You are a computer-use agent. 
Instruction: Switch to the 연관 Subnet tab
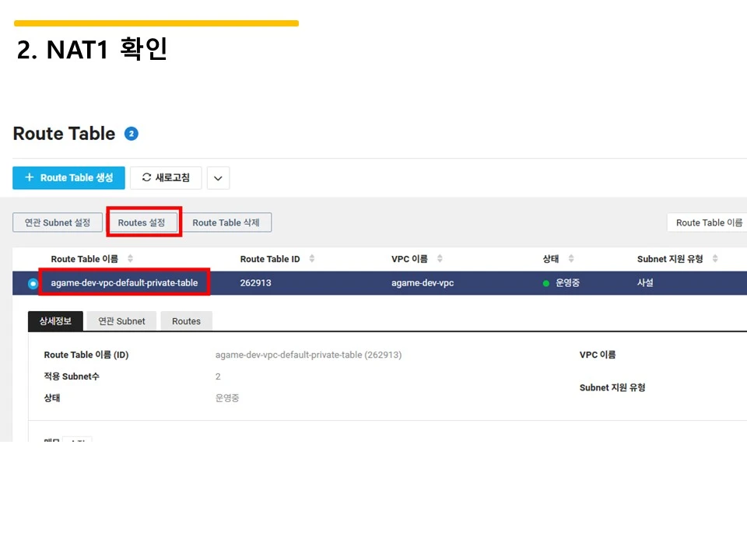[x=121, y=320]
